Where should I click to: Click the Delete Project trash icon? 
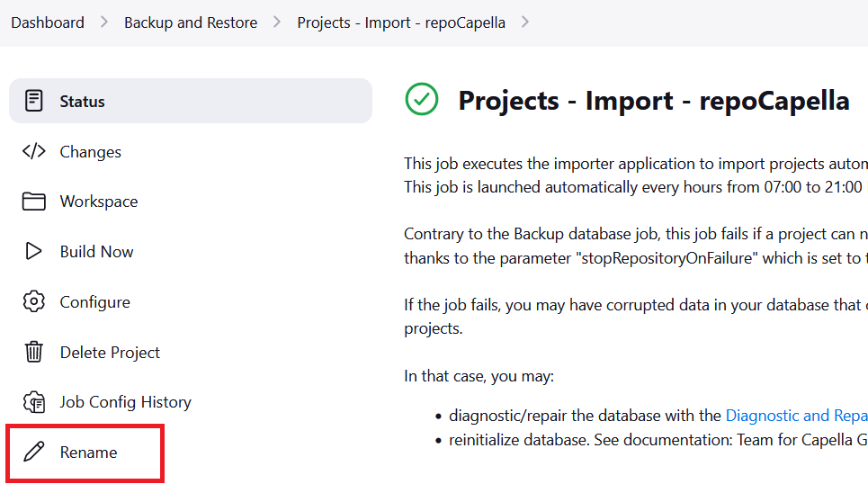click(34, 352)
